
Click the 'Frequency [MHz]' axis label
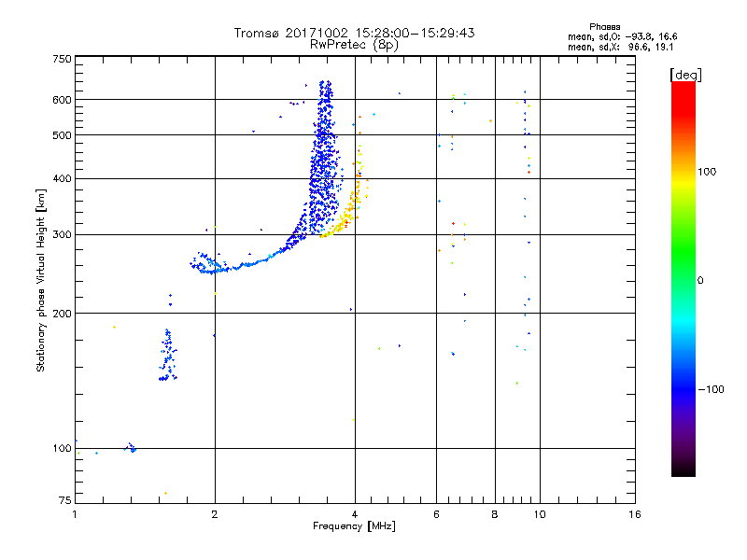(x=354, y=526)
